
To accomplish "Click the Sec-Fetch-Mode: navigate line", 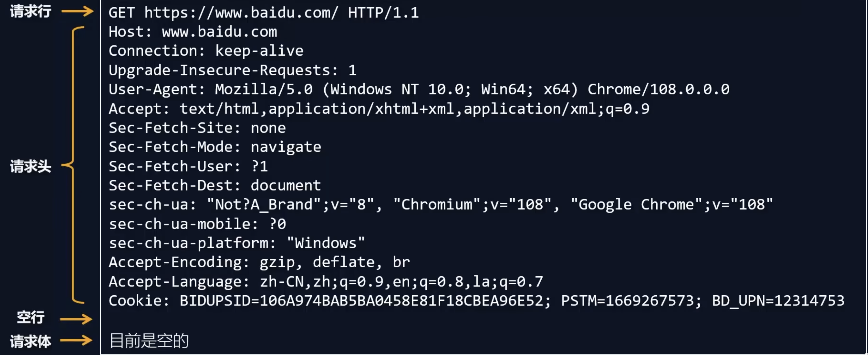I will click(215, 147).
